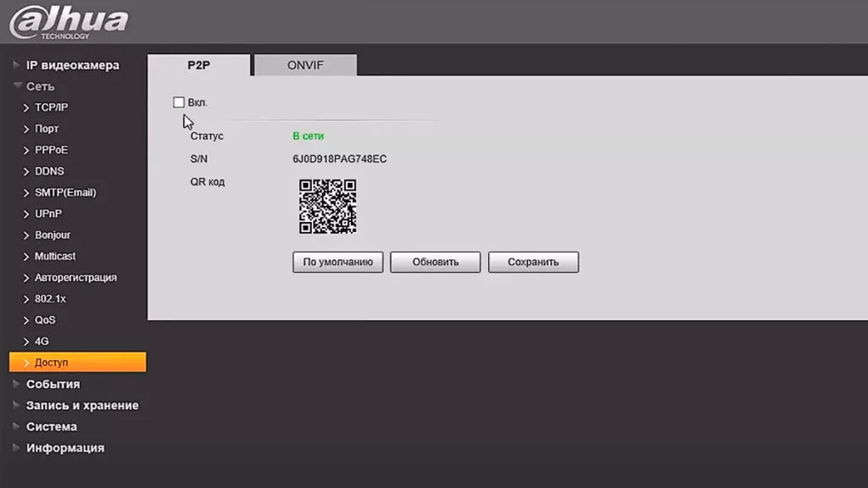Click the chevron beside PPPoE

coord(26,151)
